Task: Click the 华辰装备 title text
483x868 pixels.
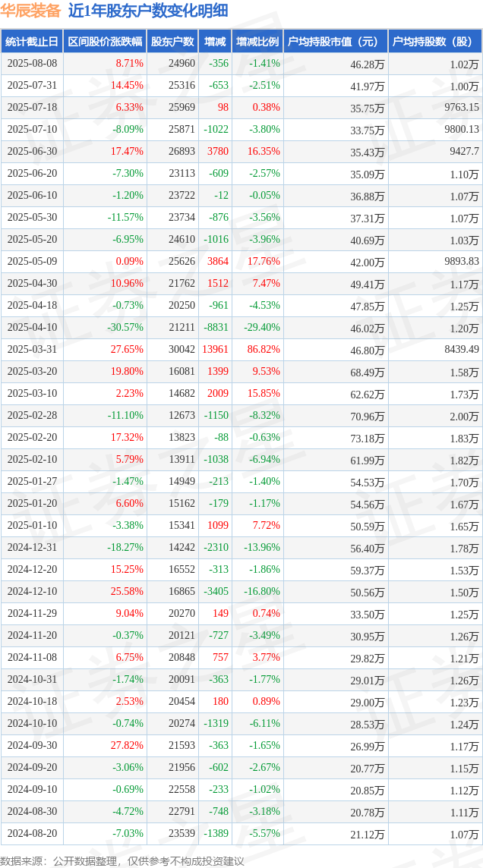Action: coord(30,11)
